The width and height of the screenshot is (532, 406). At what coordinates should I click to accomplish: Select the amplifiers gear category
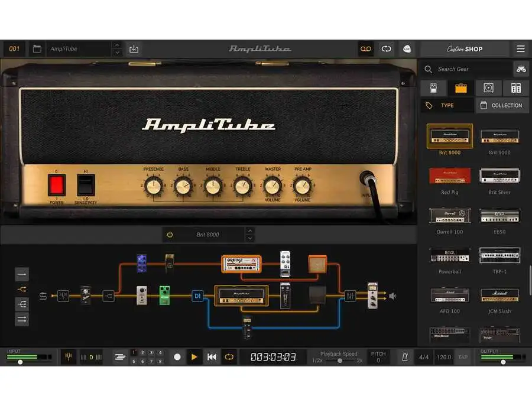coord(460,88)
